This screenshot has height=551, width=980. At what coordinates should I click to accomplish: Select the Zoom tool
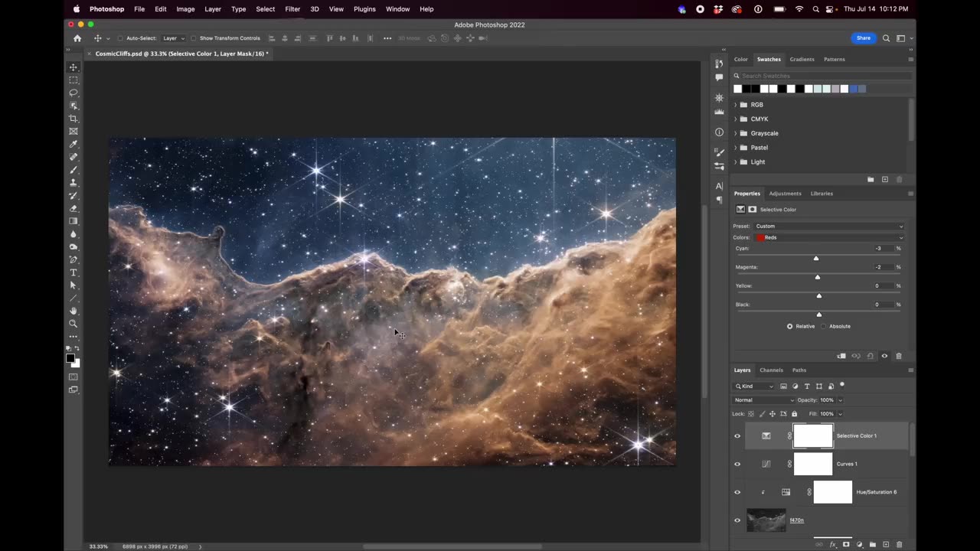tap(73, 324)
